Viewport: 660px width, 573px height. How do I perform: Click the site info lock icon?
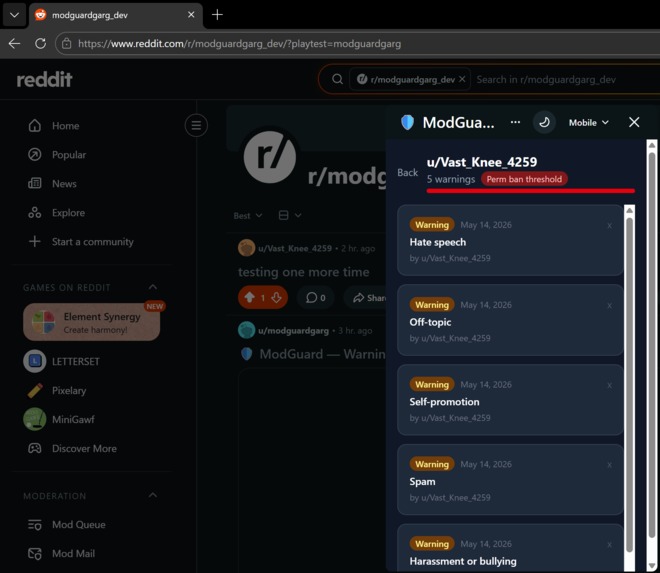coord(67,43)
